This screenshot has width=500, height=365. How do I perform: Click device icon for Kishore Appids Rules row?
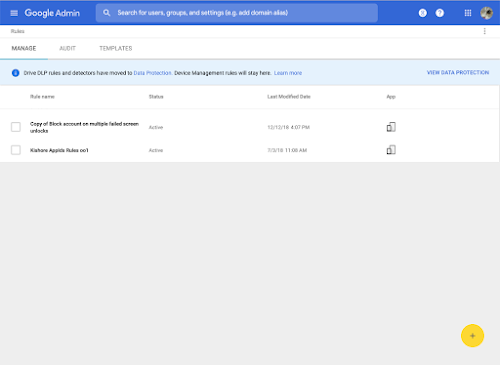coord(391,150)
